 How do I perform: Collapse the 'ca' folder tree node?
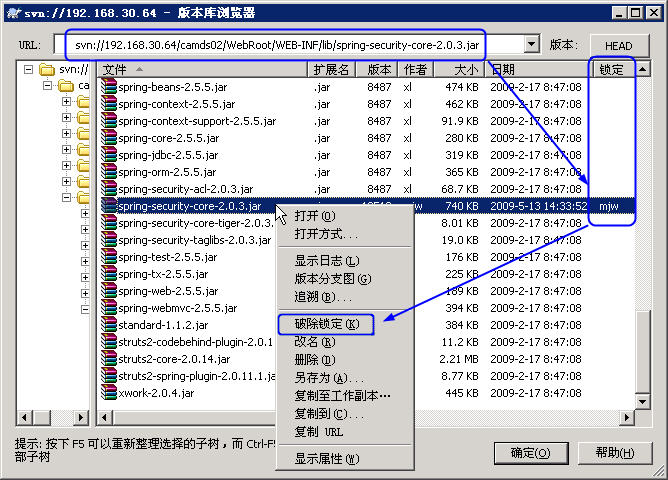pyautogui.click(x=48, y=86)
